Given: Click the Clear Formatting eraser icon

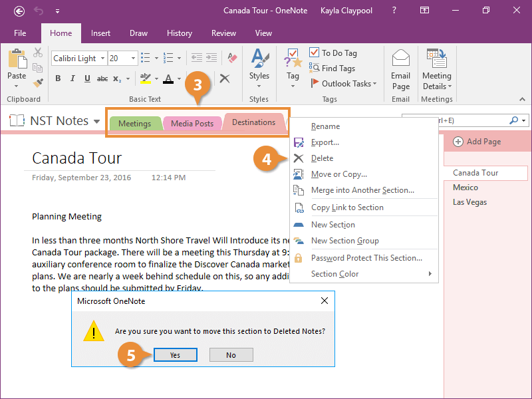Looking at the screenshot, I should click(231, 59).
